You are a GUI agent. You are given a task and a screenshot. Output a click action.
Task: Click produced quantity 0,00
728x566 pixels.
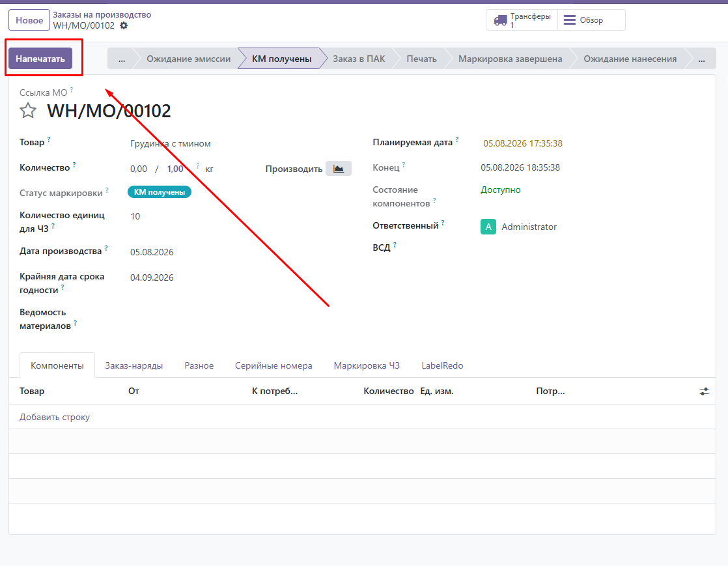tap(138, 169)
